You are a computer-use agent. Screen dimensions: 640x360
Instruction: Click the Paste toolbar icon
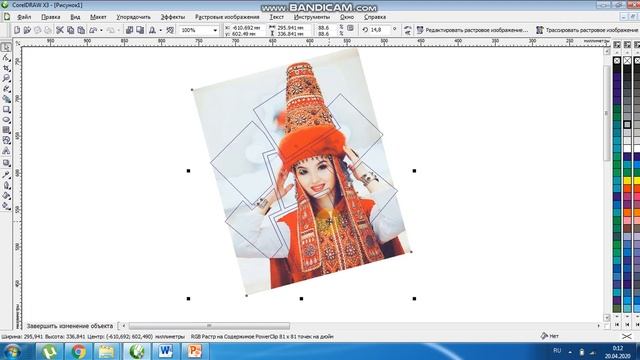[81, 30]
